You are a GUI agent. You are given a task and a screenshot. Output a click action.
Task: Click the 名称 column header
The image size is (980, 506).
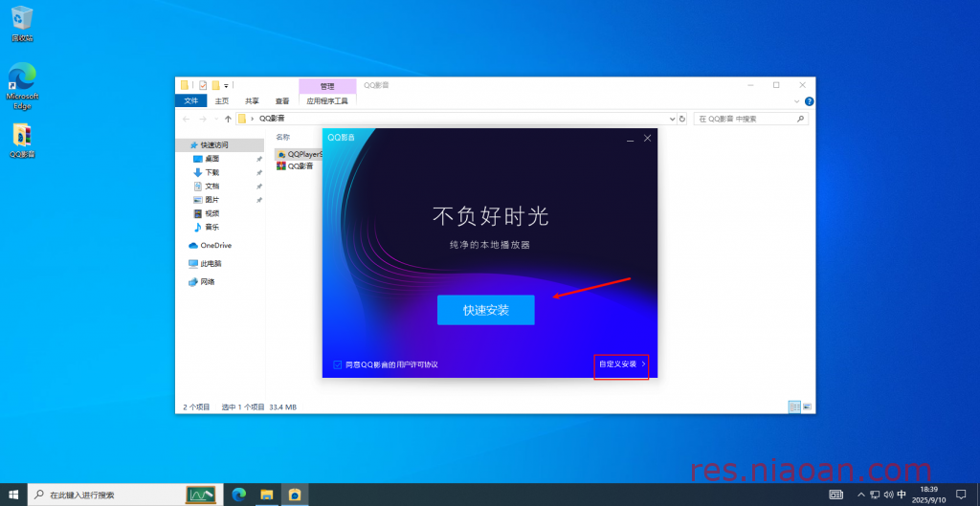click(x=283, y=137)
